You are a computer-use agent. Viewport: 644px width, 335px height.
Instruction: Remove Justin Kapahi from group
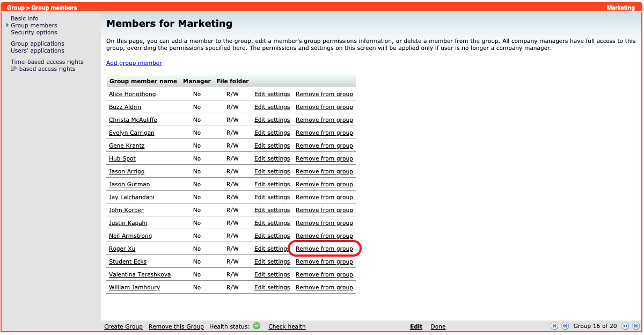324,223
